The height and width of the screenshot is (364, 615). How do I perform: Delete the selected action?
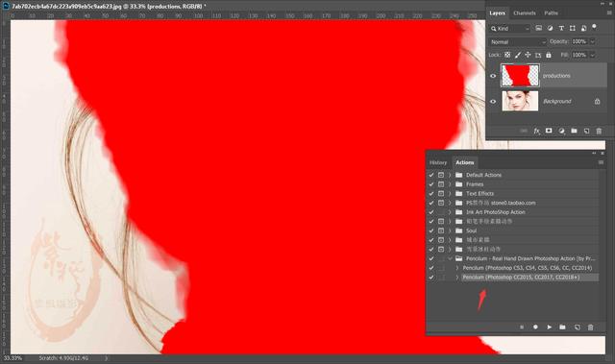[590, 328]
